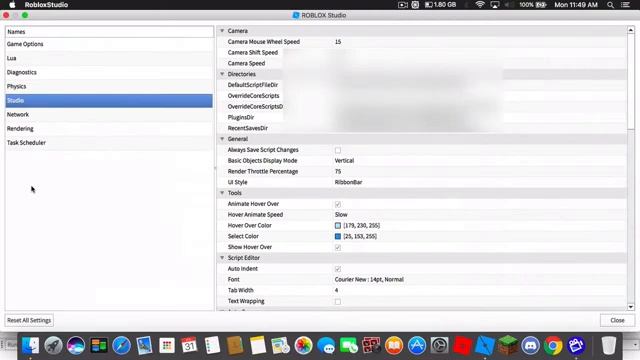Open Basic Objects Display Mode Vertical value
640x360 pixels.
click(344, 160)
